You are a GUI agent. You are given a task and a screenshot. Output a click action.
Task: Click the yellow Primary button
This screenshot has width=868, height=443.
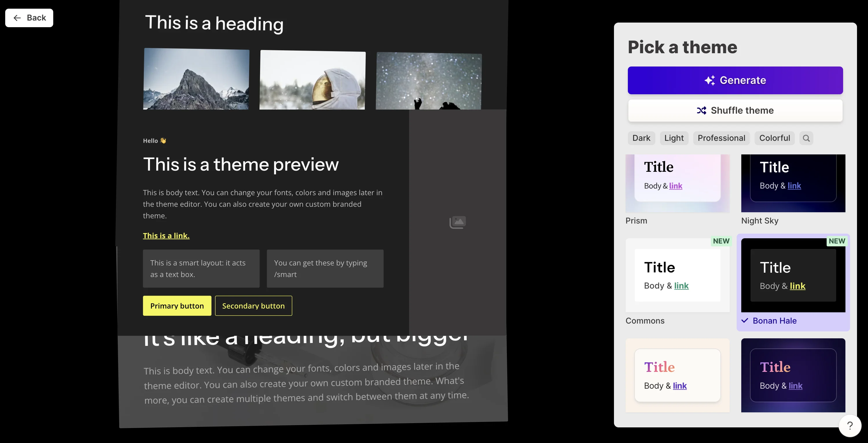pyautogui.click(x=177, y=306)
